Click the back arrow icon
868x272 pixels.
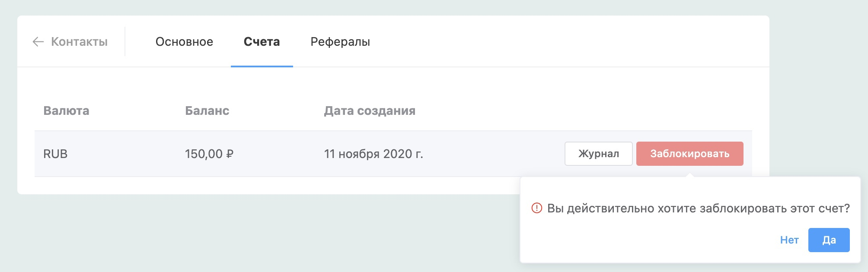click(x=38, y=42)
